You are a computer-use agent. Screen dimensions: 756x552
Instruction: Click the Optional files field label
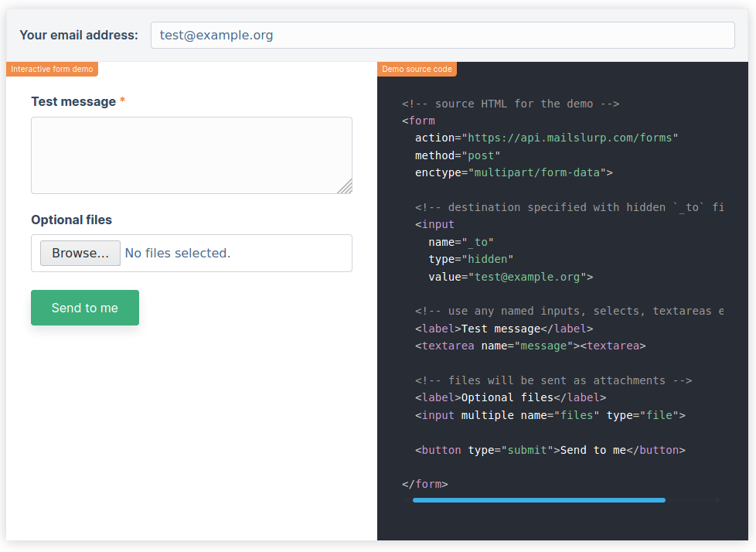coord(71,220)
